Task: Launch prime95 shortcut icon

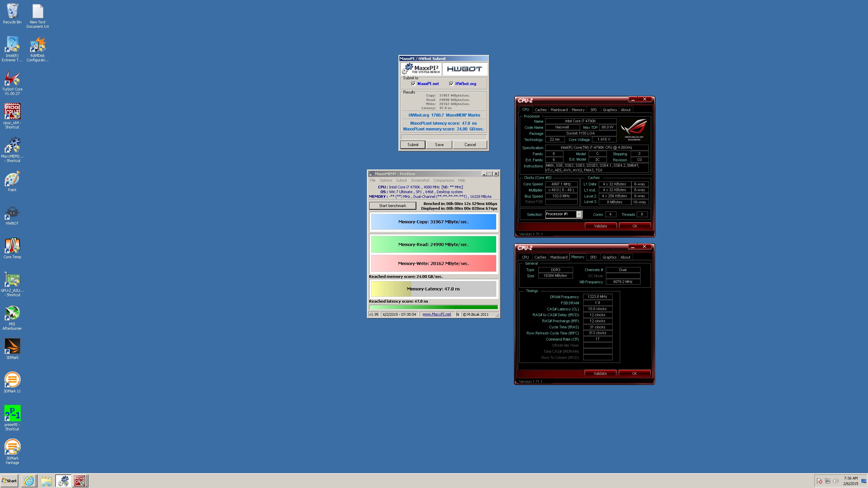Action: [12, 418]
